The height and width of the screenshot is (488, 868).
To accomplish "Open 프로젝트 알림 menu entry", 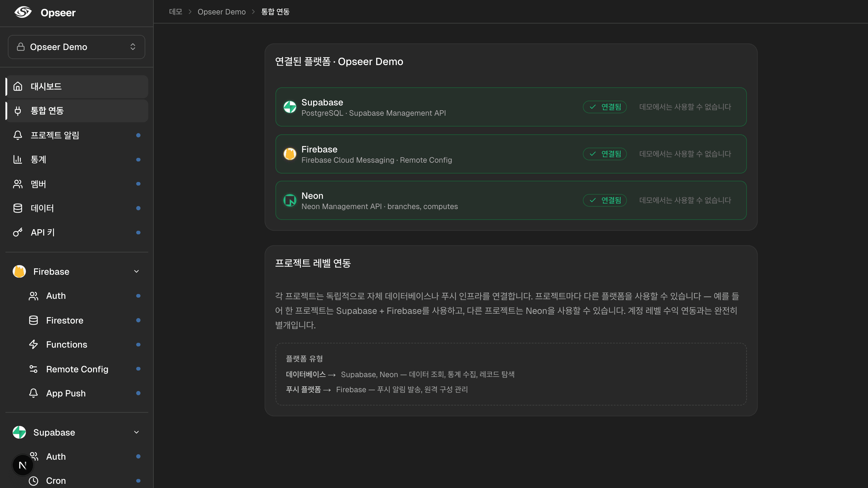I will point(77,135).
